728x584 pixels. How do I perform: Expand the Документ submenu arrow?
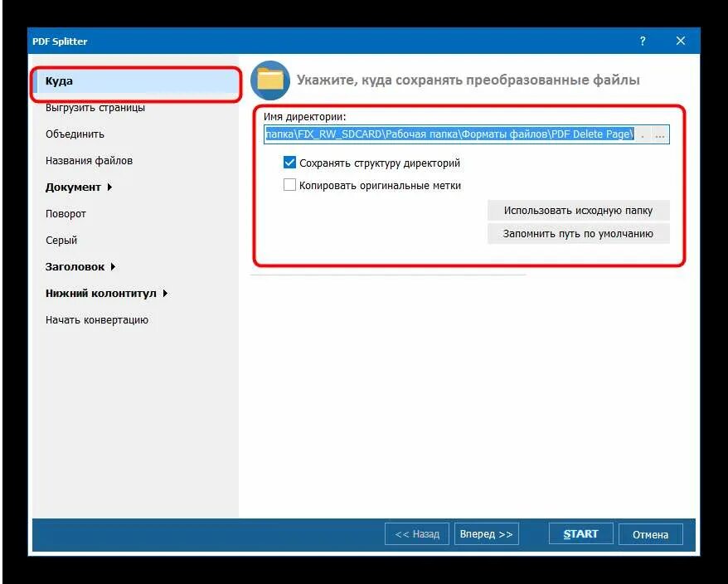109,187
